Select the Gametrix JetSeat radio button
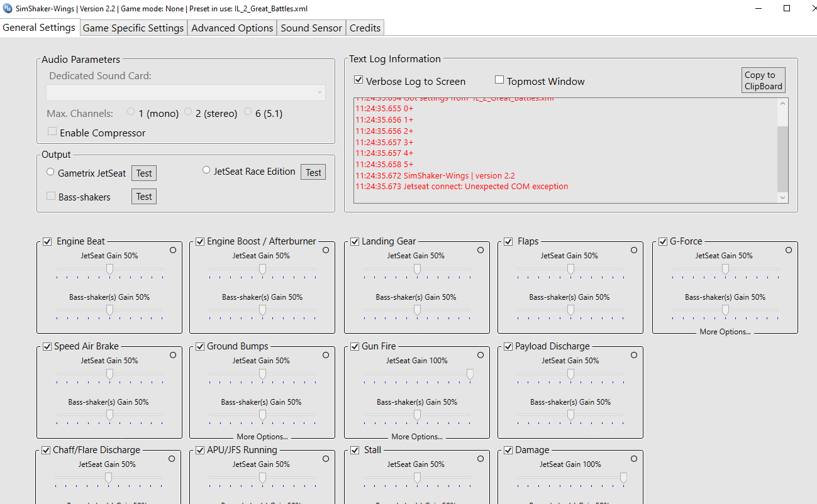This screenshot has width=817, height=504. coord(50,172)
